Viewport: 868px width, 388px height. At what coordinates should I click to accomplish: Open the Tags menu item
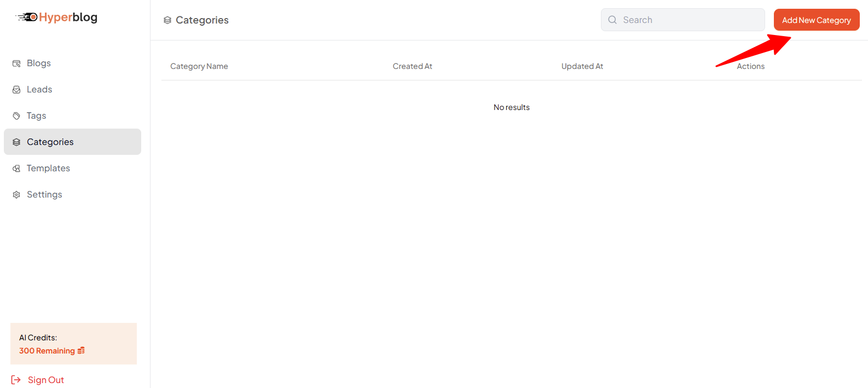pos(72,115)
